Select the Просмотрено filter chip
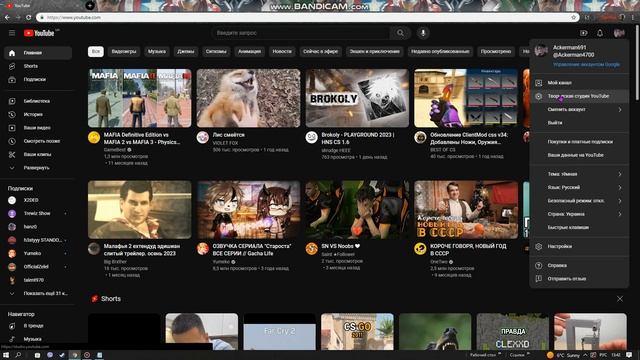The image size is (640, 360). point(496,52)
